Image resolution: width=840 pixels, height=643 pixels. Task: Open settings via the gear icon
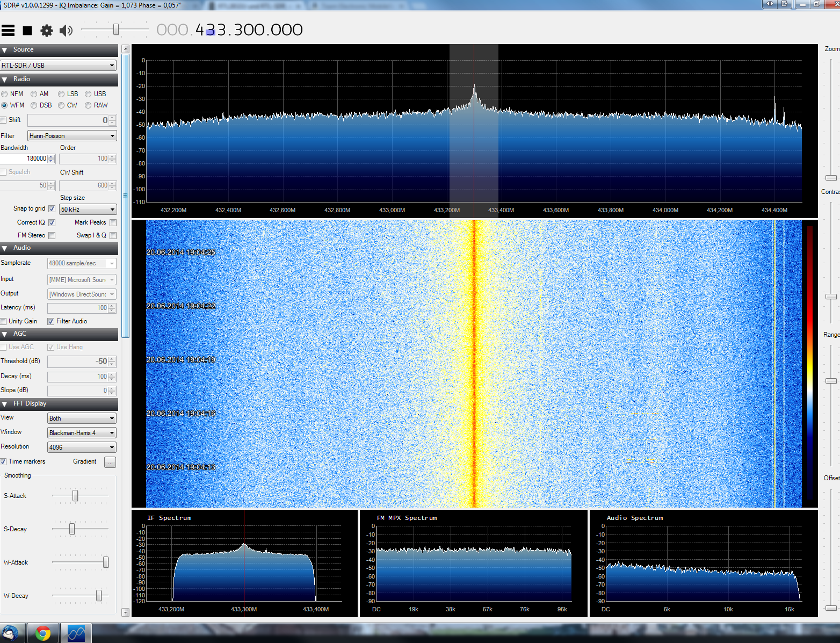click(47, 31)
